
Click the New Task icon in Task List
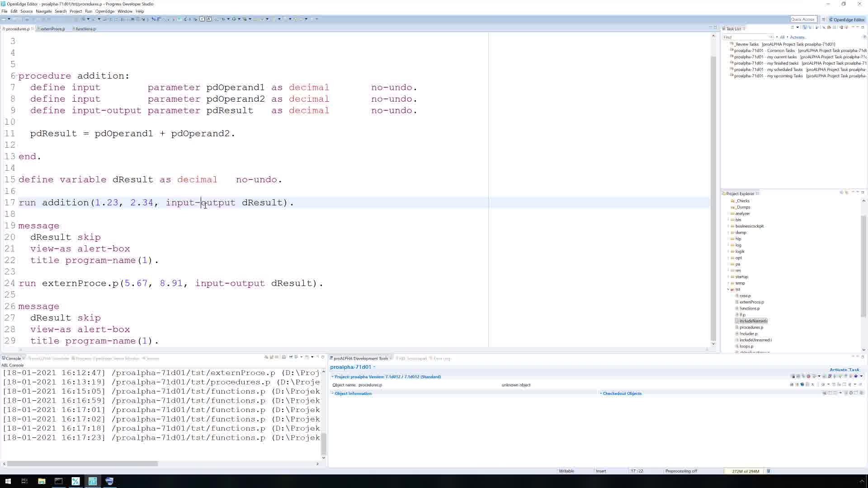[793, 28]
